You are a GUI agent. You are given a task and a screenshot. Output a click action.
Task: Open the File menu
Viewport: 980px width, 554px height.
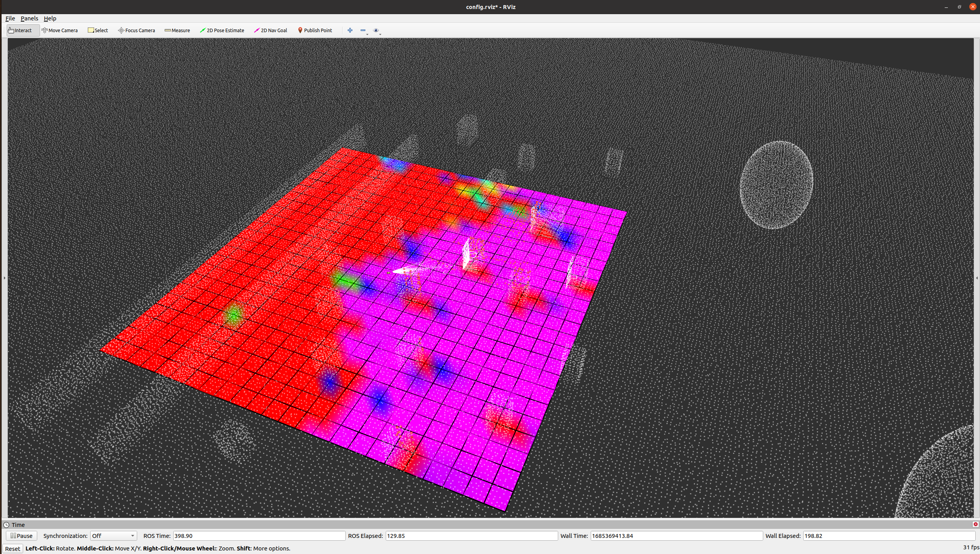coord(10,18)
